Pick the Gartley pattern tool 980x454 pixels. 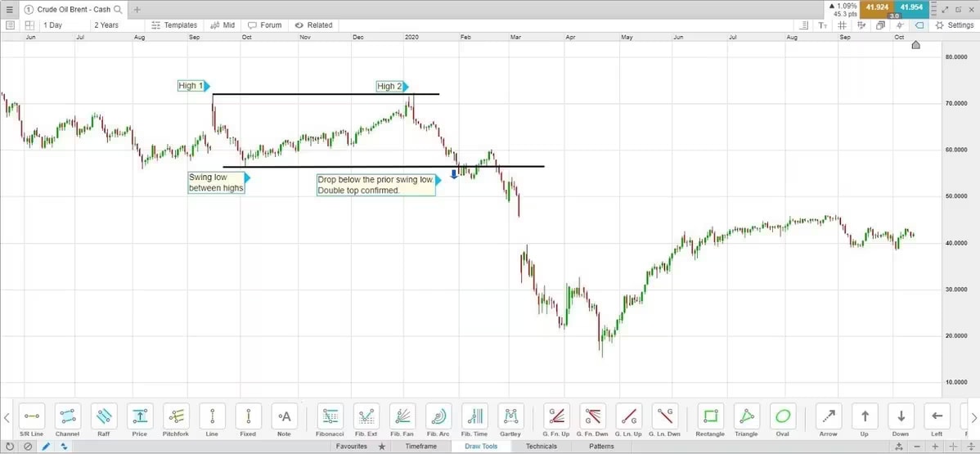coord(510,416)
